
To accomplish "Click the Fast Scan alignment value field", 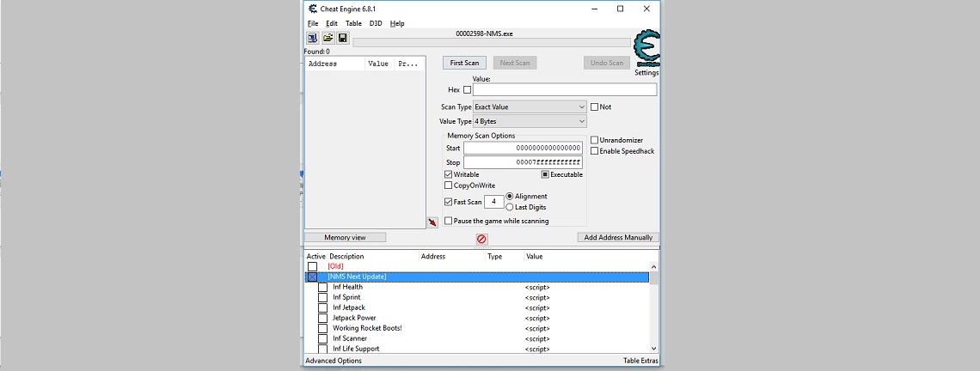I will click(x=493, y=202).
